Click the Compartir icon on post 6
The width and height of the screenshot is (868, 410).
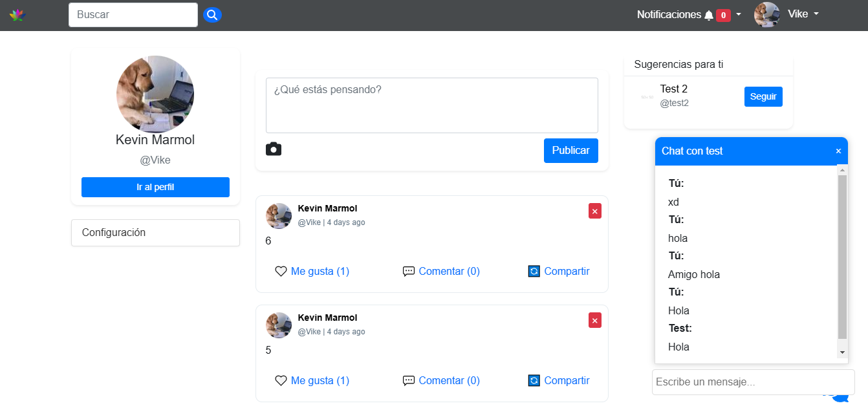tap(534, 272)
